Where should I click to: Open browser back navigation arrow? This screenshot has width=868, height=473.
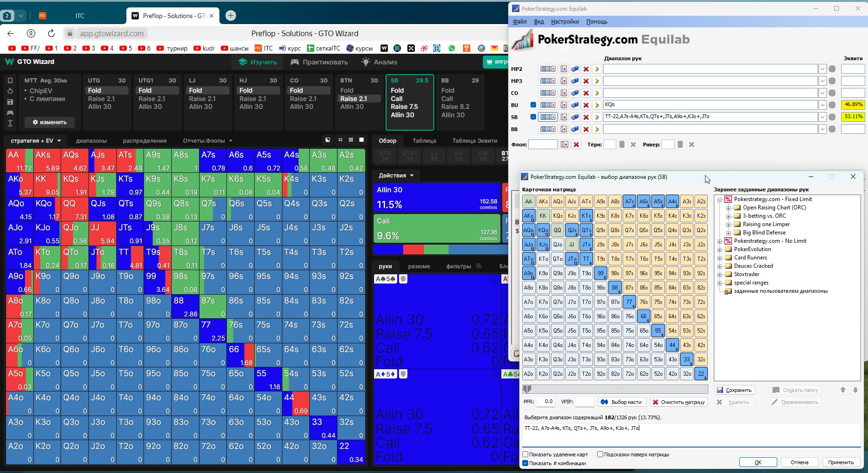point(11,33)
